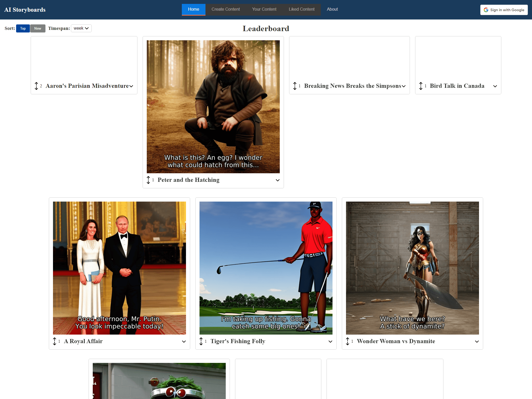Image resolution: width=532 pixels, height=399 pixels.
Task: Sort leaderboard by Top
Action: (x=23, y=28)
